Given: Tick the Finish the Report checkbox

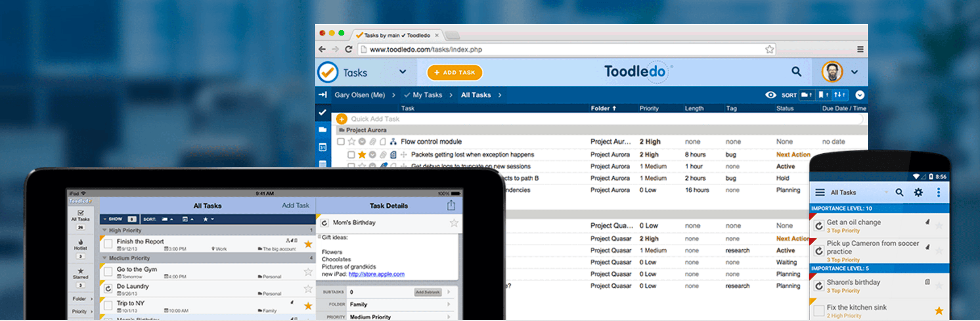Looking at the screenshot, I should pyautogui.click(x=108, y=244).
